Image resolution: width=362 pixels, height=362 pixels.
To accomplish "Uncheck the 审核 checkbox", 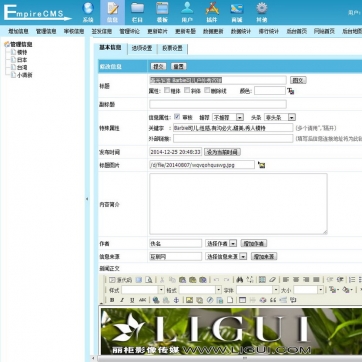I will (x=177, y=117).
